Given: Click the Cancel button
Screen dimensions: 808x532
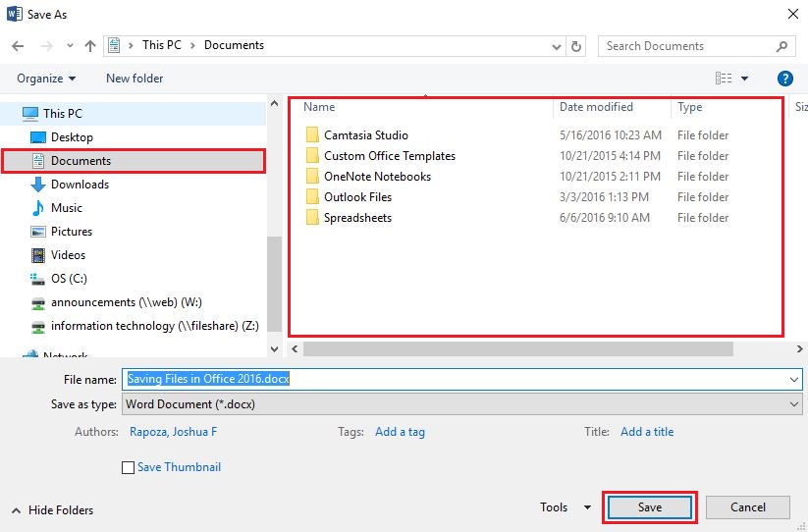Looking at the screenshot, I should coord(748,507).
